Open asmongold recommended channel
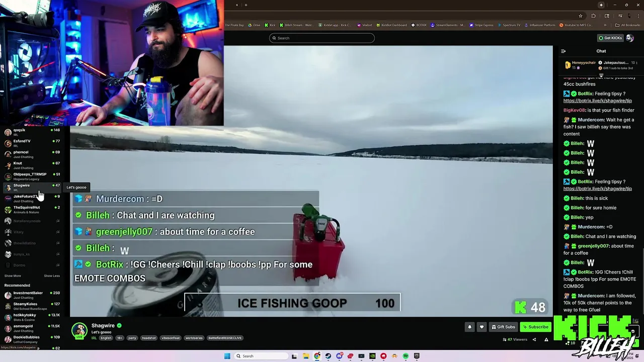The height and width of the screenshot is (362, 644). click(32, 328)
